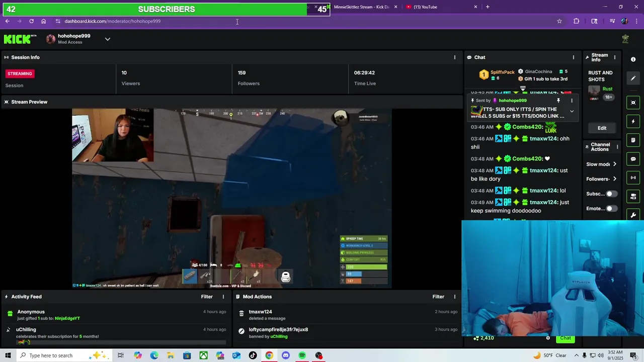Viewport: 644px width, 362px height.
Task: Close the MinnieSkittlez Stream tab
Action: pyautogui.click(x=396, y=7)
